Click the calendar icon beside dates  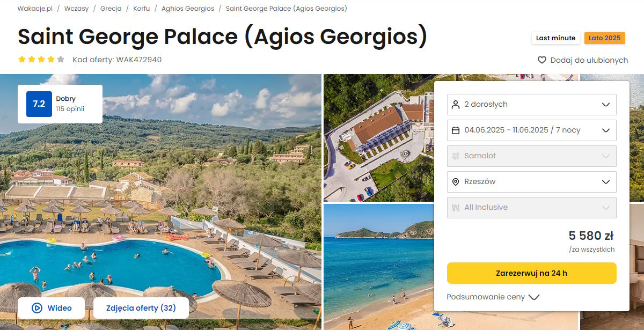(456, 130)
